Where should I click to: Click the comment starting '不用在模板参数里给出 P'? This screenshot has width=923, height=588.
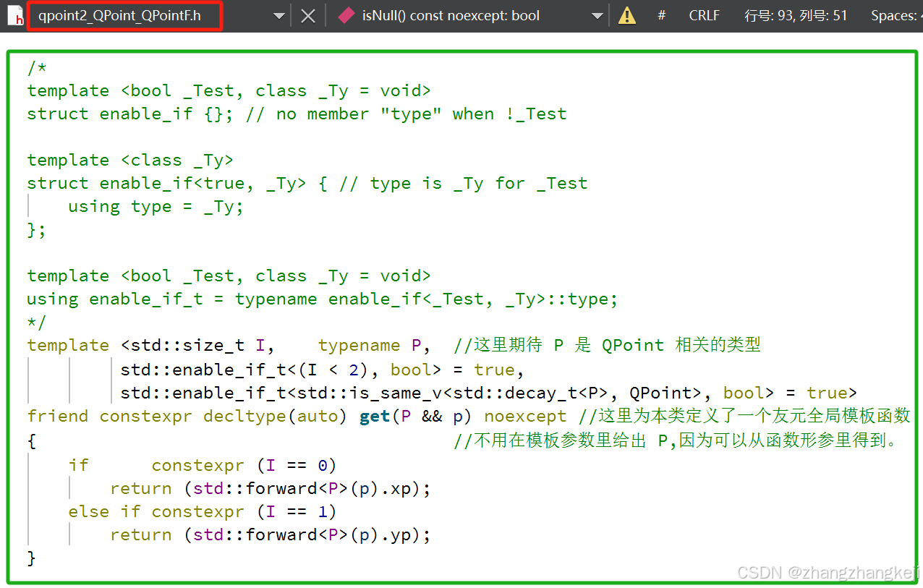675,440
